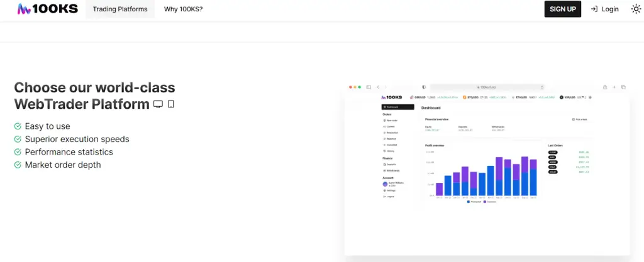Image resolution: width=644 pixels, height=262 pixels.
Task: Select New order in the preview sidebar
Action: (x=390, y=121)
